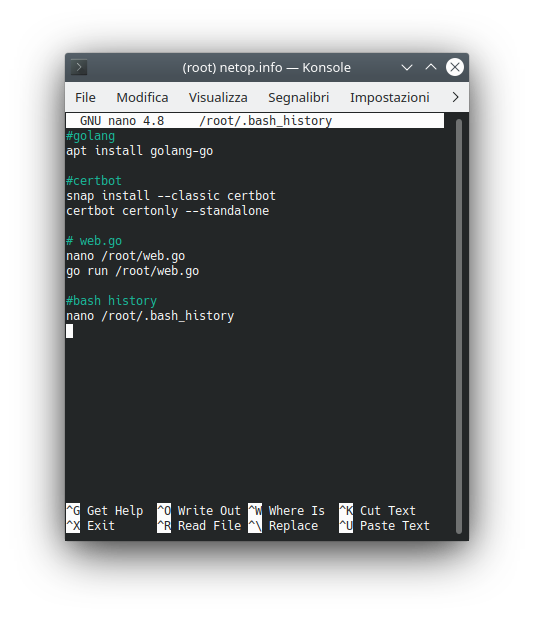Click the ^W Where Is shortcut

point(287,510)
